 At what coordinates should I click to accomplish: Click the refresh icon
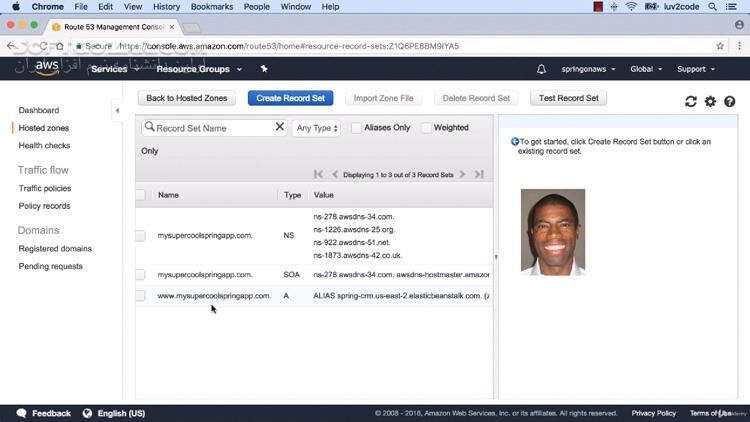click(x=690, y=101)
